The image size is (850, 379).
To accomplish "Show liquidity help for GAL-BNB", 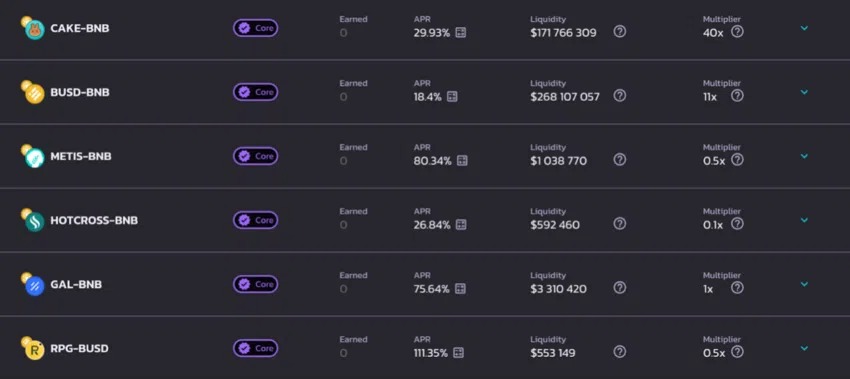I will (x=620, y=288).
